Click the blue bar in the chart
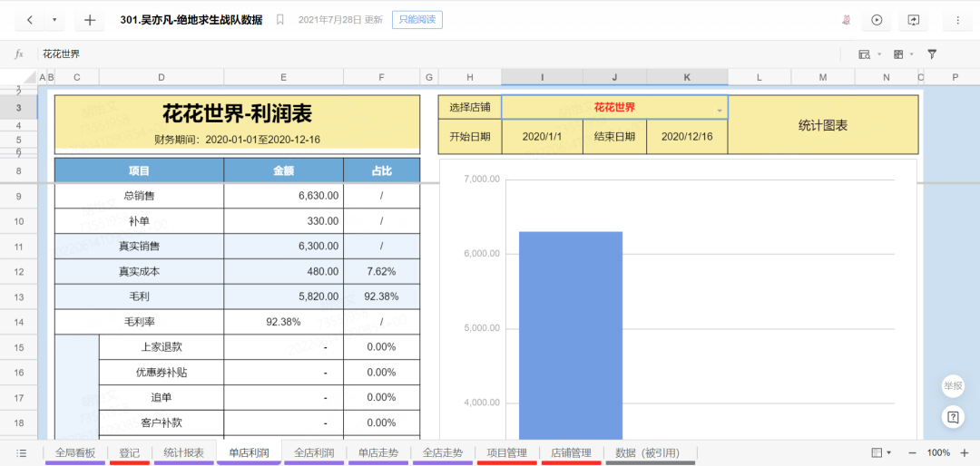 (571, 335)
